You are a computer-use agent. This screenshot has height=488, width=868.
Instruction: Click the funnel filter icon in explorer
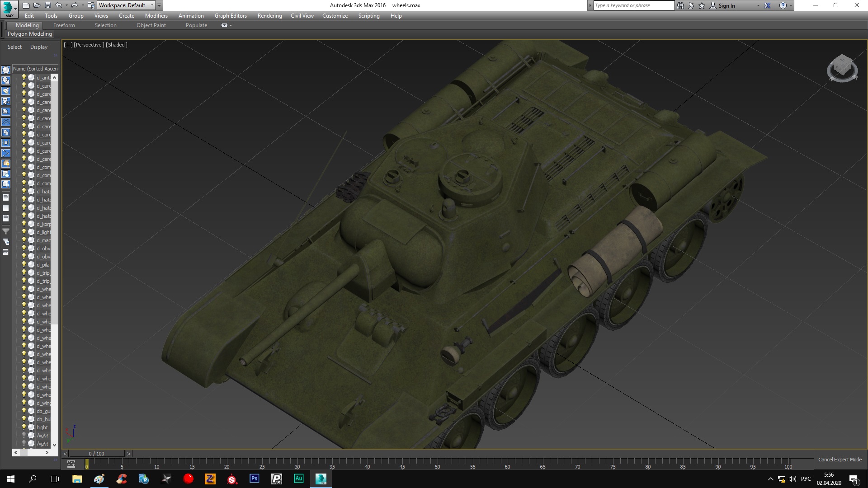point(6,231)
